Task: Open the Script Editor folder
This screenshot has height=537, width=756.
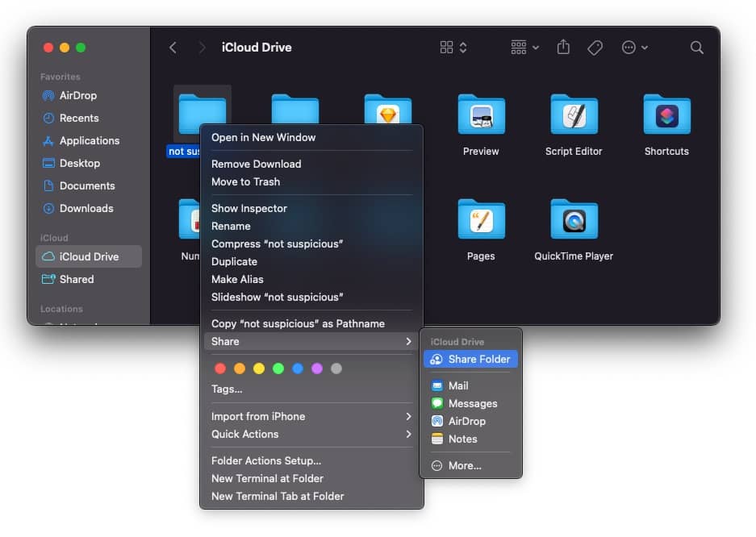Action: (574, 114)
